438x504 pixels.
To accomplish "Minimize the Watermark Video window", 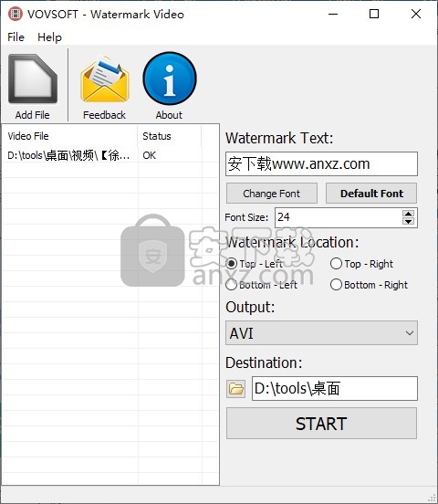I will tap(333, 14).
